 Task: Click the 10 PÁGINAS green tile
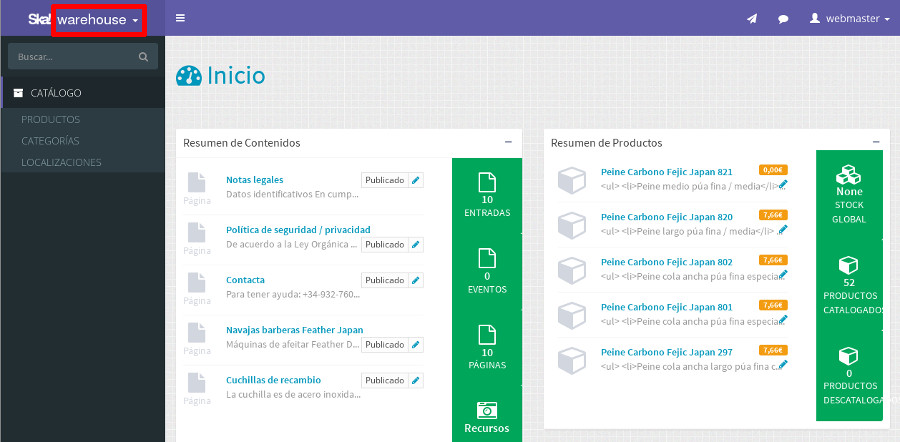(487, 347)
